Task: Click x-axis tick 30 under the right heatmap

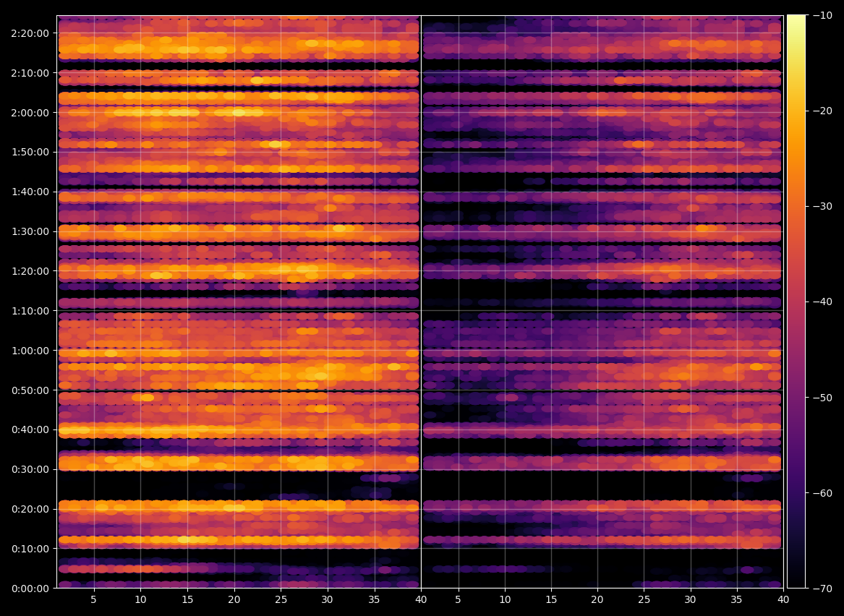Action: (x=691, y=599)
